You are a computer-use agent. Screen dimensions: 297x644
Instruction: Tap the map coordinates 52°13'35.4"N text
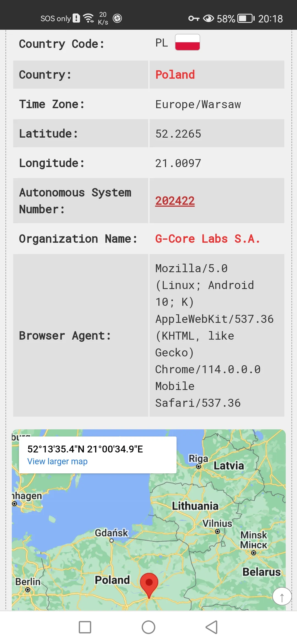85,449
